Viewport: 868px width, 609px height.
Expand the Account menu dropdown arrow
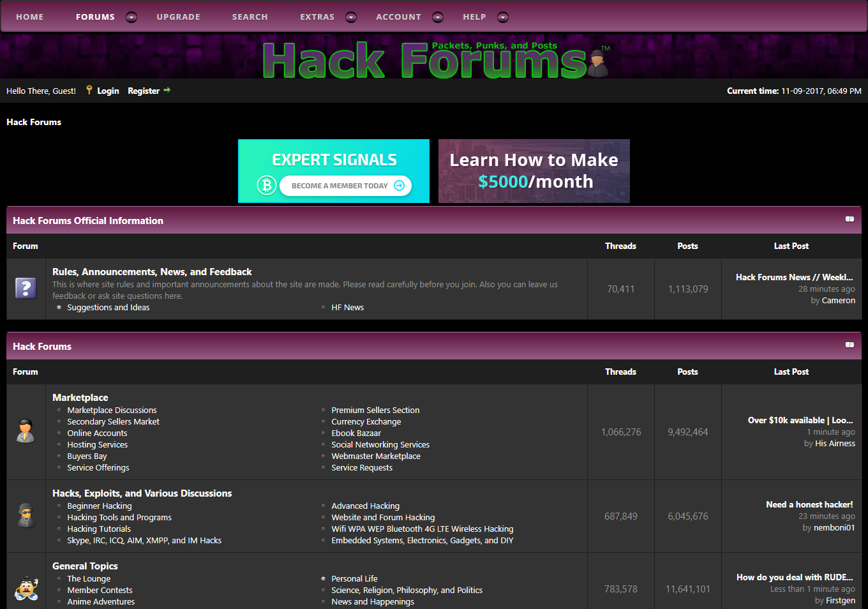pyautogui.click(x=438, y=17)
